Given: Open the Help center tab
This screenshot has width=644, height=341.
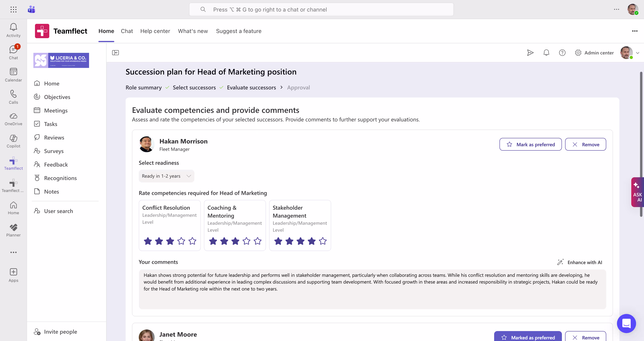Looking at the screenshot, I should [155, 31].
